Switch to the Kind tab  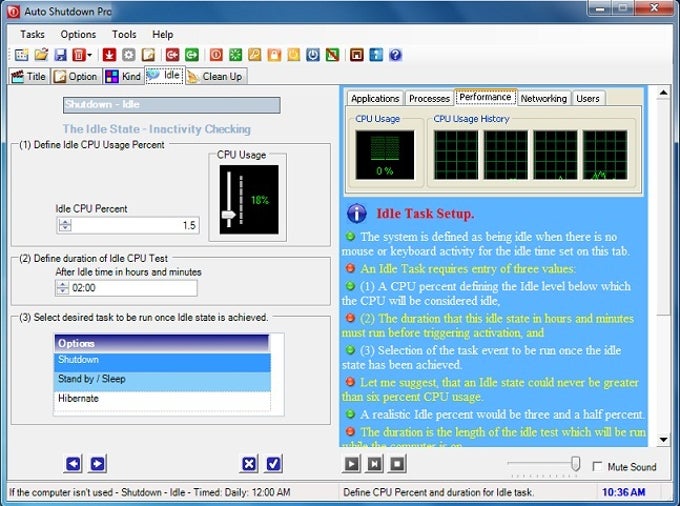pos(124,77)
